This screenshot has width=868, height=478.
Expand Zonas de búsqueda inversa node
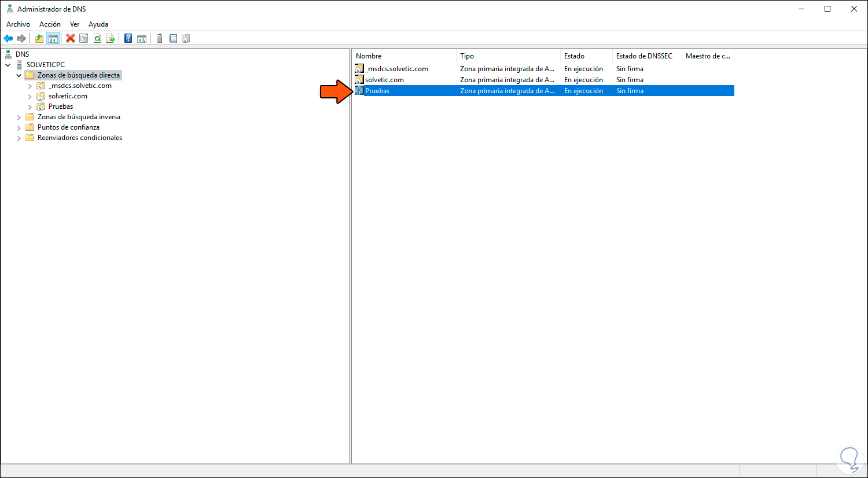pos(19,117)
